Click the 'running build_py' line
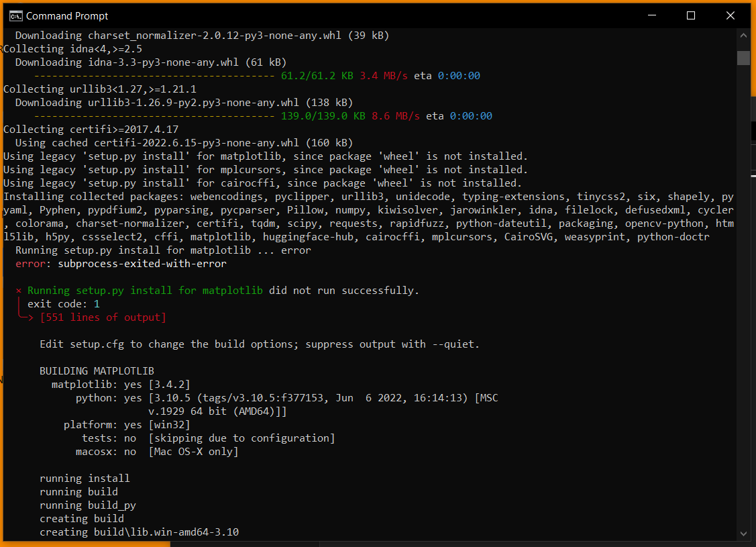 point(88,505)
